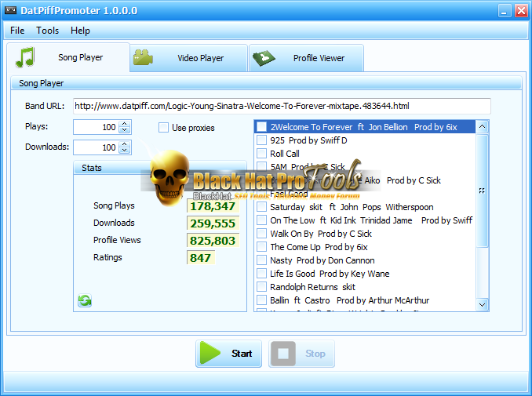Check the The Come Up song checkbox
532x396 pixels.
point(261,247)
